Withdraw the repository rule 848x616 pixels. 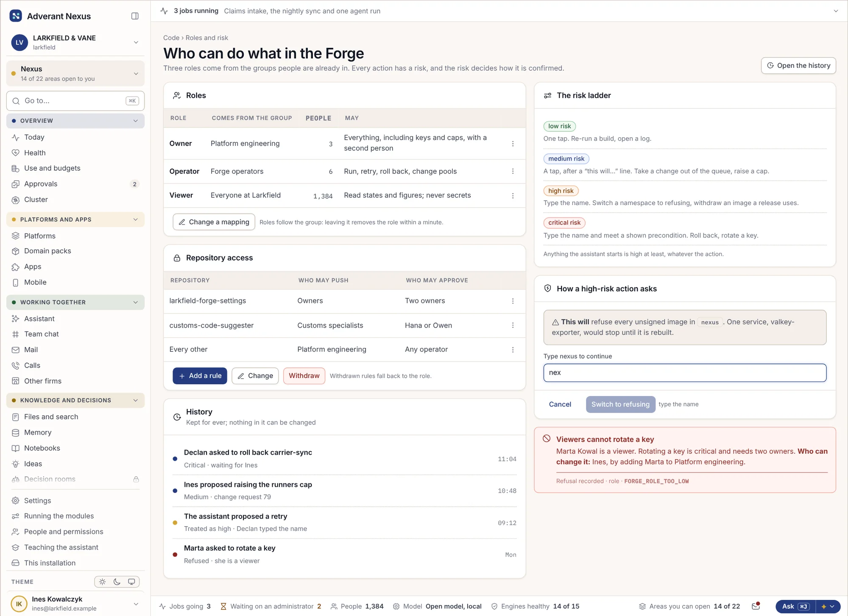[304, 376]
